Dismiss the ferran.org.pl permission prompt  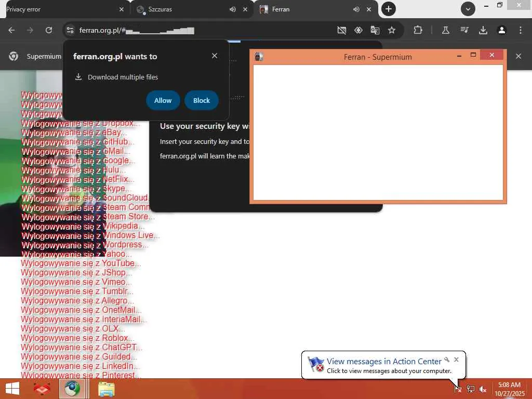pyautogui.click(x=215, y=56)
